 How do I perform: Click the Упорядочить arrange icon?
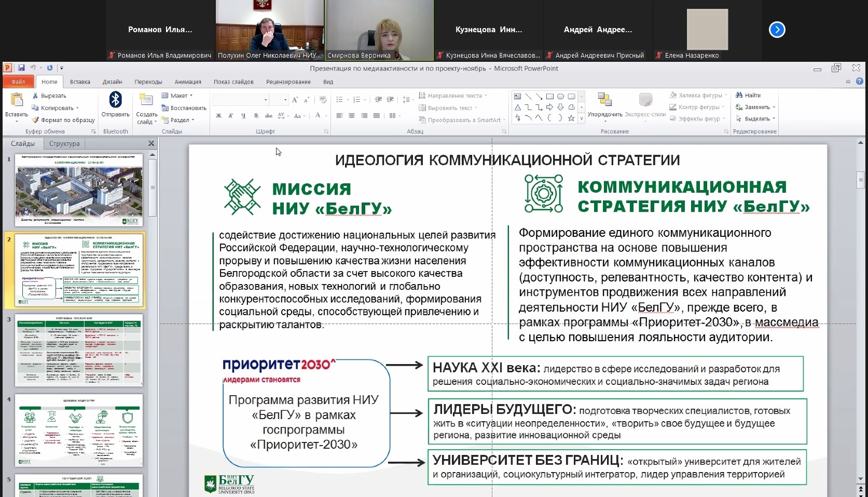604,101
